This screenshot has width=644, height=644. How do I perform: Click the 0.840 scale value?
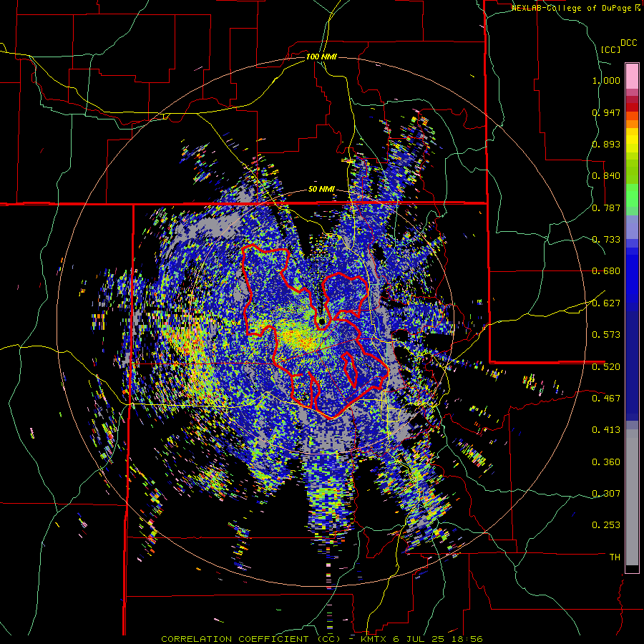(x=606, y=176)
